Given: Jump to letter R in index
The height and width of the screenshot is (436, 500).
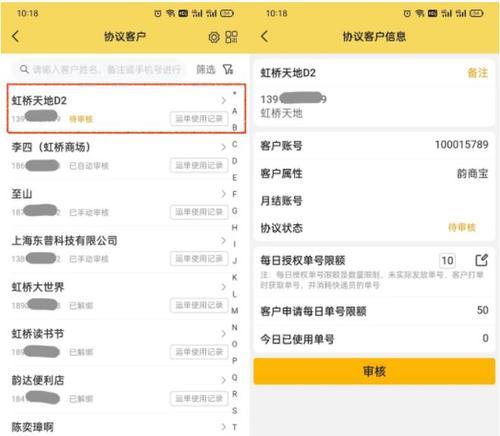Looking at the screenshot, I should tap(235, 394).
